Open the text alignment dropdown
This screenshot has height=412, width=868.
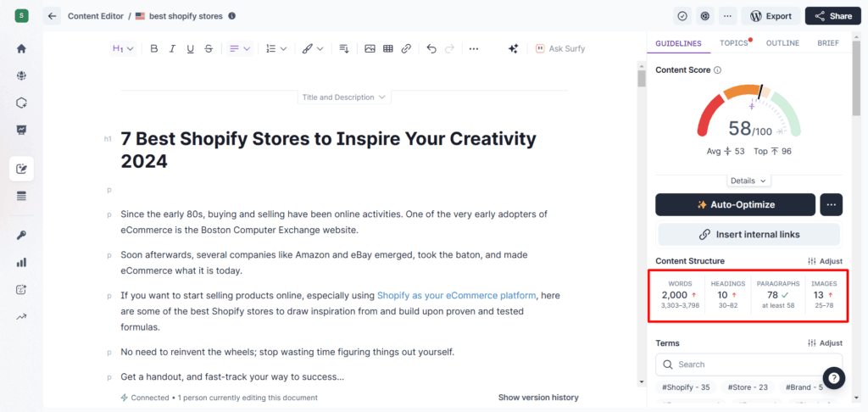pyautogui.click(x=240, y=48)
